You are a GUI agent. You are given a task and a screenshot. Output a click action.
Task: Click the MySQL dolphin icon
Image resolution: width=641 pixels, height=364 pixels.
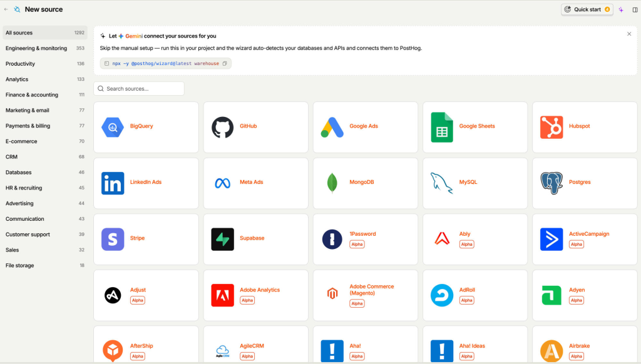coord(441,183)
